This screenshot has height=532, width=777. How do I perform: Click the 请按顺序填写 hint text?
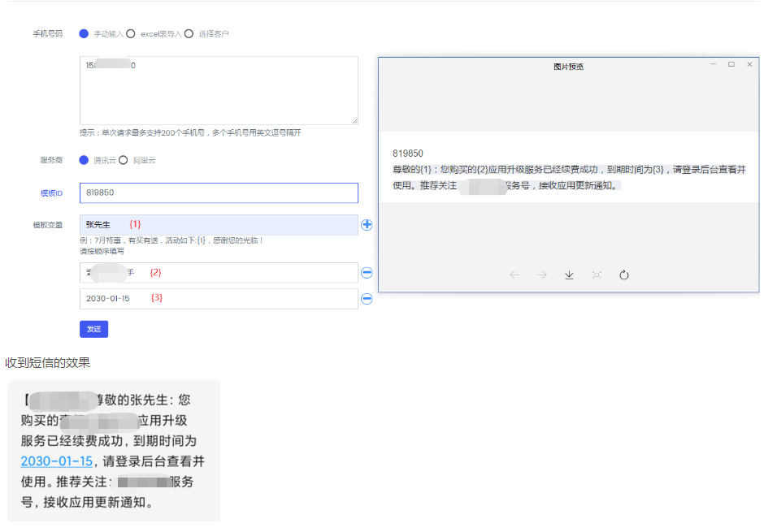pos(102,251)
